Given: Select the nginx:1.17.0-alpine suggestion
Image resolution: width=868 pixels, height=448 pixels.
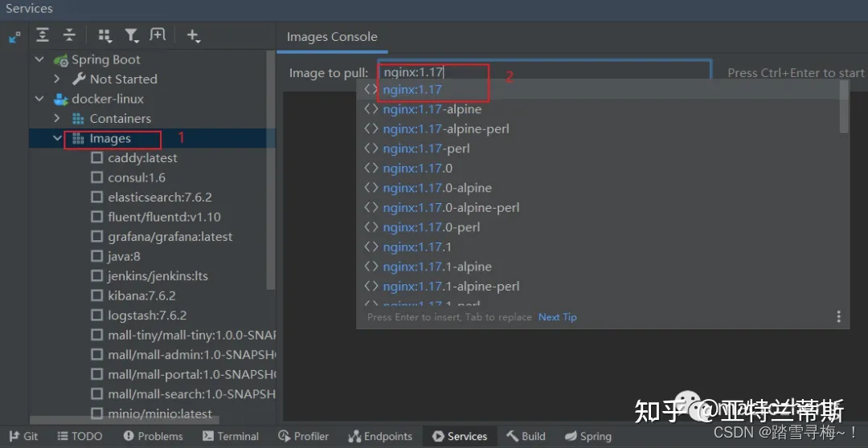Looking at the screenshot, I should 599,188.
